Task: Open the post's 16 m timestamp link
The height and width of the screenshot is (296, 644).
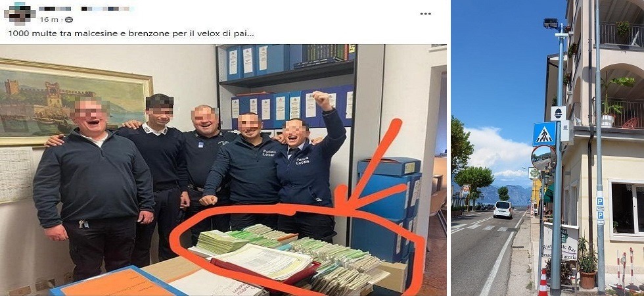Action: pos(49,19)
